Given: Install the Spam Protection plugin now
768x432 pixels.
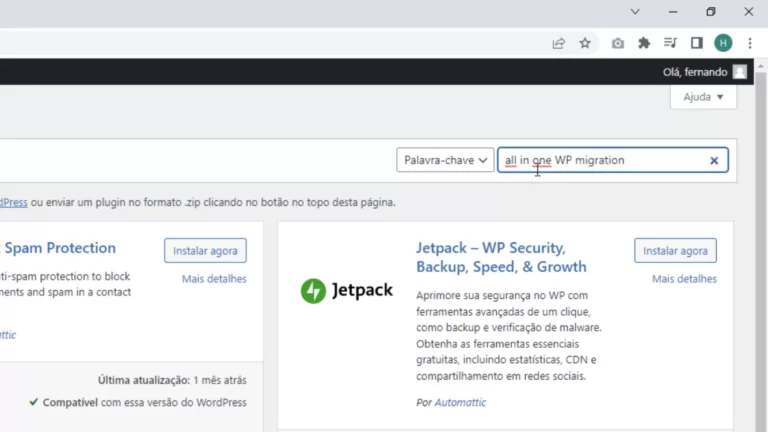Looking at the screenshot, I should coord(205,251).
